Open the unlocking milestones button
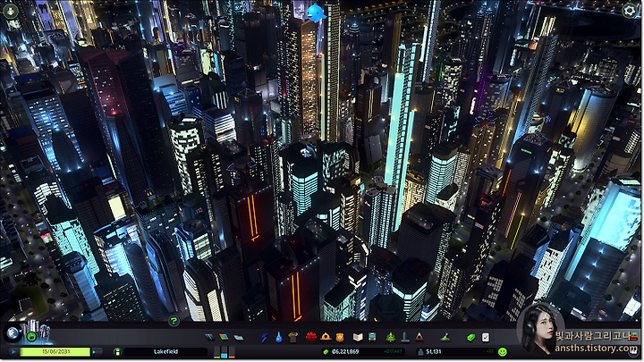644x362 pixels. pos(31,337)
